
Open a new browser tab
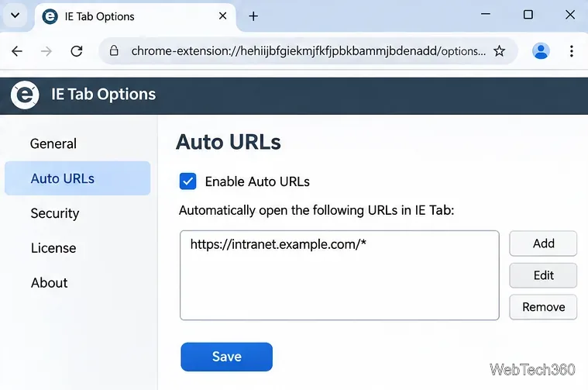click(x=253, y=16)
